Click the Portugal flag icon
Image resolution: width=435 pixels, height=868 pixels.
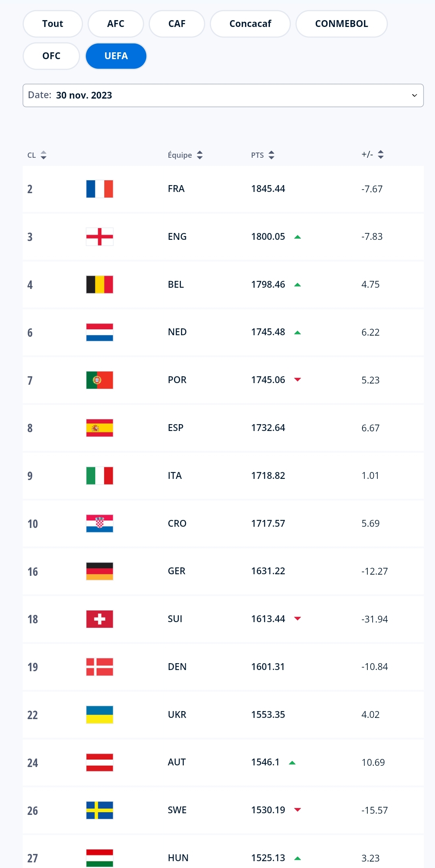tap(99, 380)
